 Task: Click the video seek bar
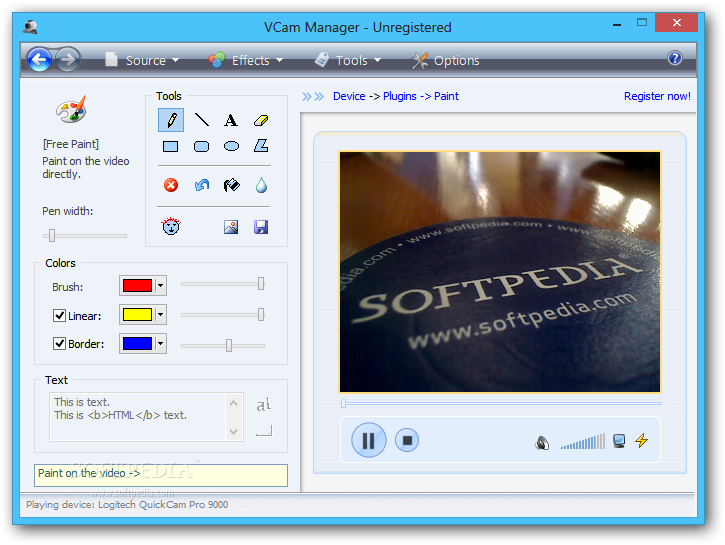coord(501,404)
